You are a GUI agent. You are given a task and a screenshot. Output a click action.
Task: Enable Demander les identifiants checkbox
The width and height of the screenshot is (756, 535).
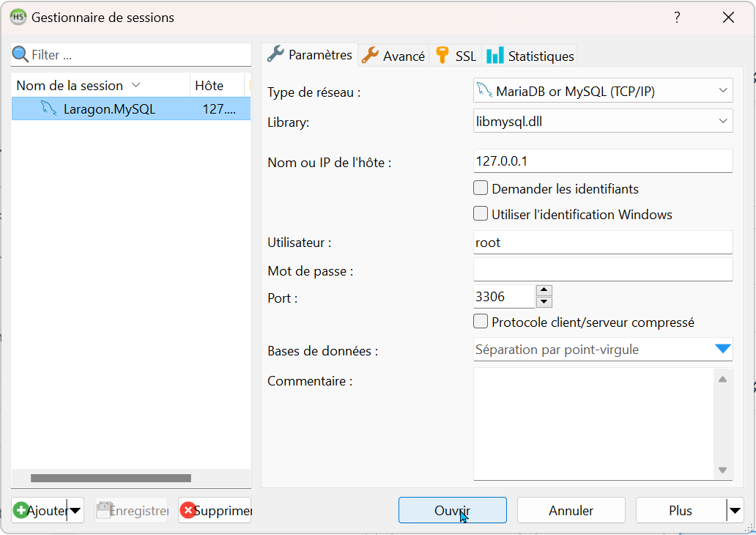481,188
